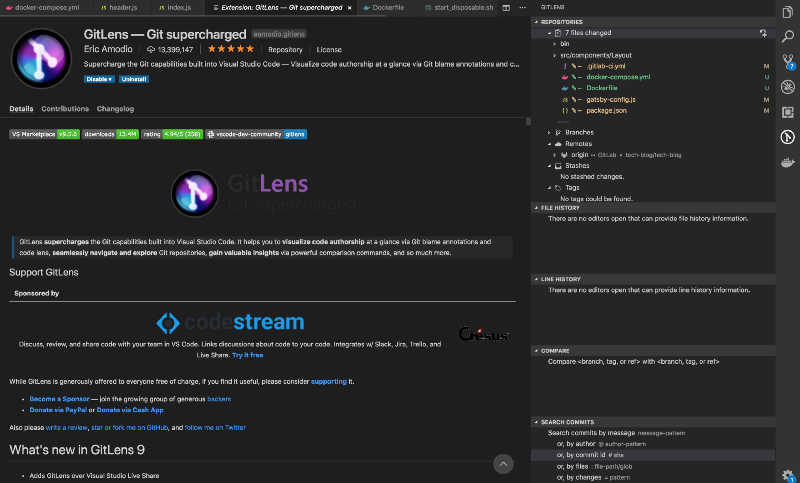
Task: Select 'or, by commit id' search option
Action: [653, 455]
